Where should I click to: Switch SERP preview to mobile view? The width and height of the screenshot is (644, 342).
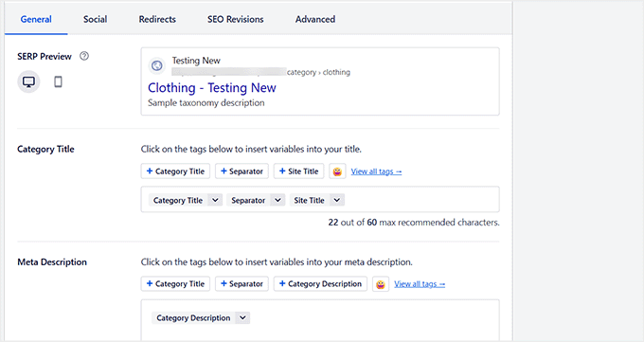click(59, 81)
